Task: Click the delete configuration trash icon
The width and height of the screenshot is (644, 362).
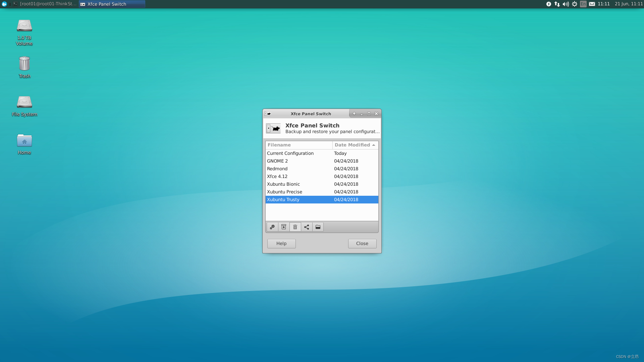Action: (x=295, y=227)
